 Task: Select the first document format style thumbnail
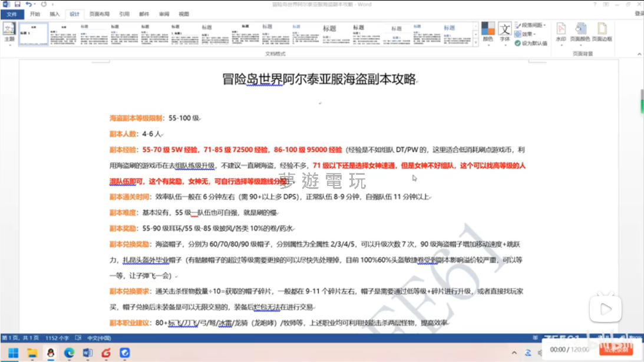click(33, 34)
